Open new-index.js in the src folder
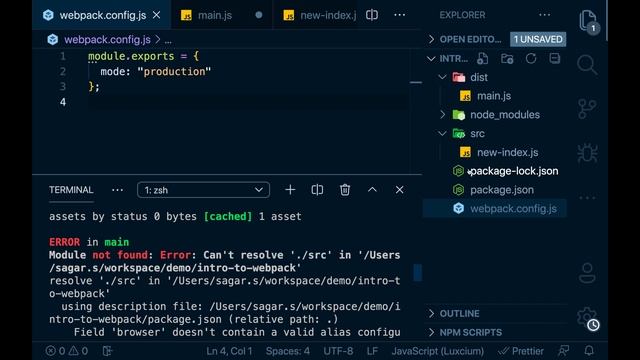The width and height of the screenshot is (640, 360). click(507, 153)
